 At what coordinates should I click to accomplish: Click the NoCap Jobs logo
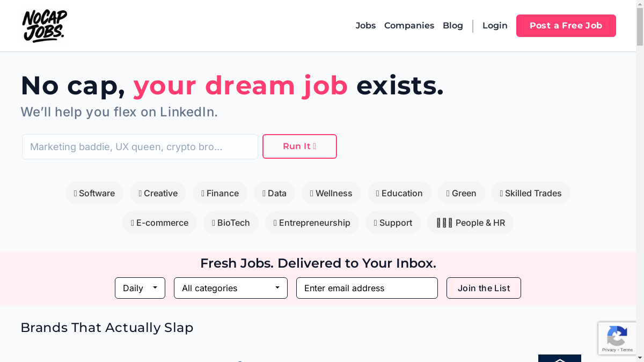[45, 26]
